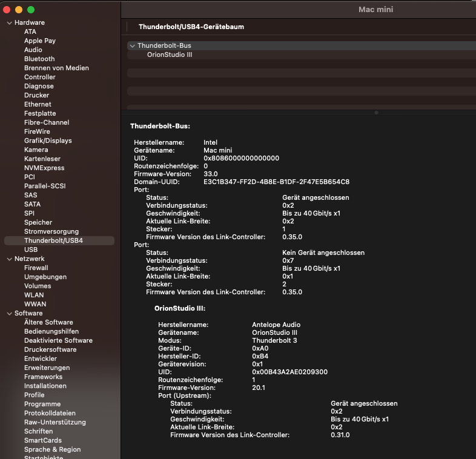This screenshot has height=459, width=476.
Task: Select Profile sidebar item
Action: [35, 395]
